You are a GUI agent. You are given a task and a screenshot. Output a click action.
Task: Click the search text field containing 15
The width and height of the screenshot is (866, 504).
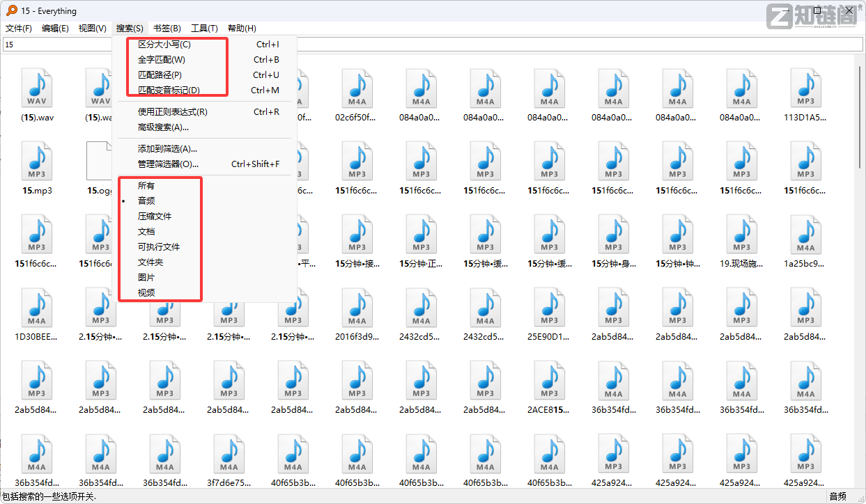point(432,45)
